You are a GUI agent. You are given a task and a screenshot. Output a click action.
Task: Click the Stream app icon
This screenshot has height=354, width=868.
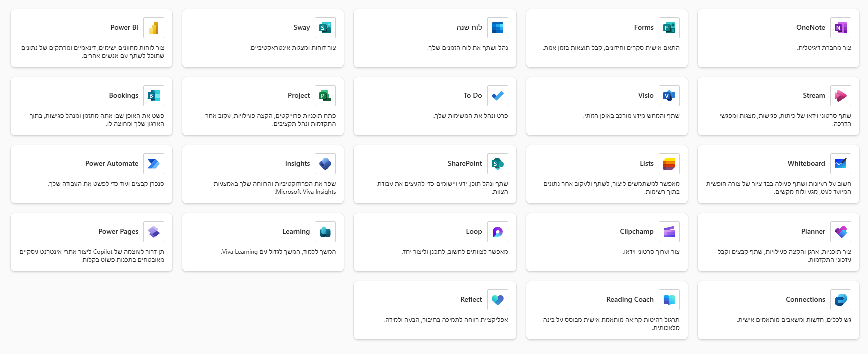coord(841,96)
